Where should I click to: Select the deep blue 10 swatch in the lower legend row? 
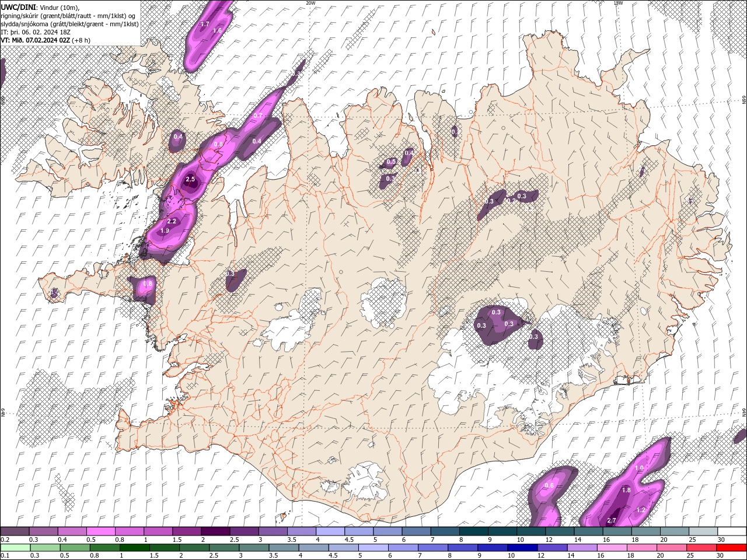(522, 548)
